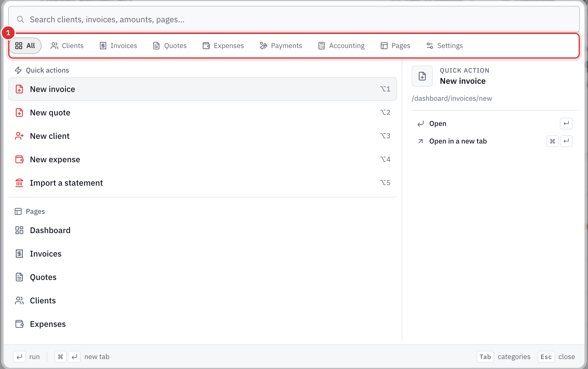Image resolution: width=588 pixels, height=369 pixels.
Task: Click the Clients people icon in Pages list
Action: pos(19,300)
